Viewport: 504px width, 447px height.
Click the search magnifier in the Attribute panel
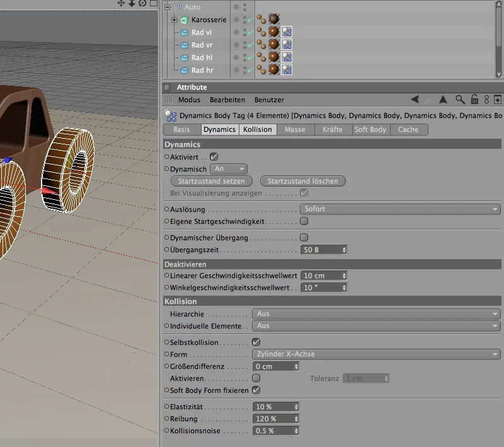click(460, 99)
